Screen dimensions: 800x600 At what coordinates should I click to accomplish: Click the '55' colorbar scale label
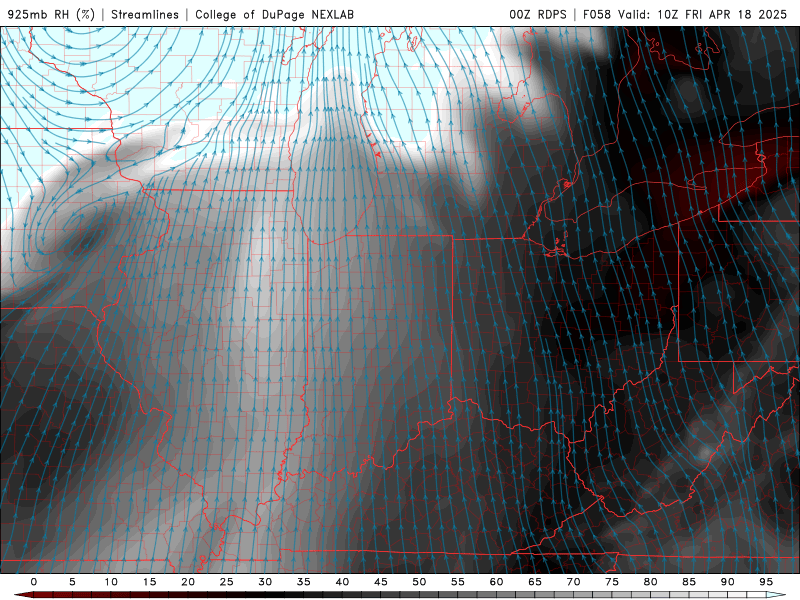[458, 582]
